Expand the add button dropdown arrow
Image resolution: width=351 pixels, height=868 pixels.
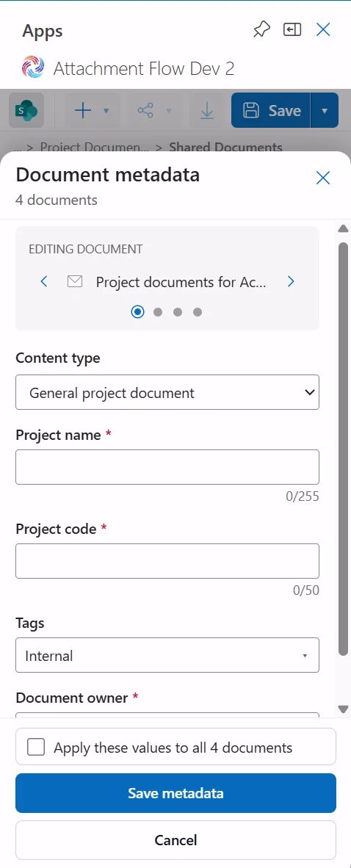tap(106, 111)
